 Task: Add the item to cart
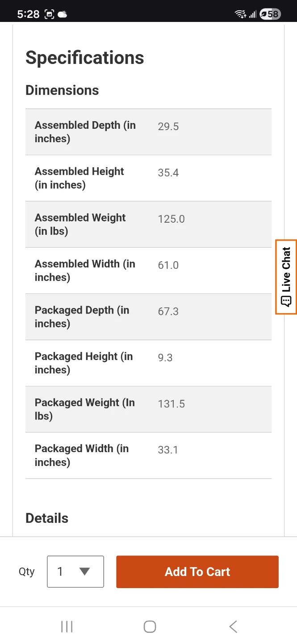pyautogui.click(x=197, y=572)
